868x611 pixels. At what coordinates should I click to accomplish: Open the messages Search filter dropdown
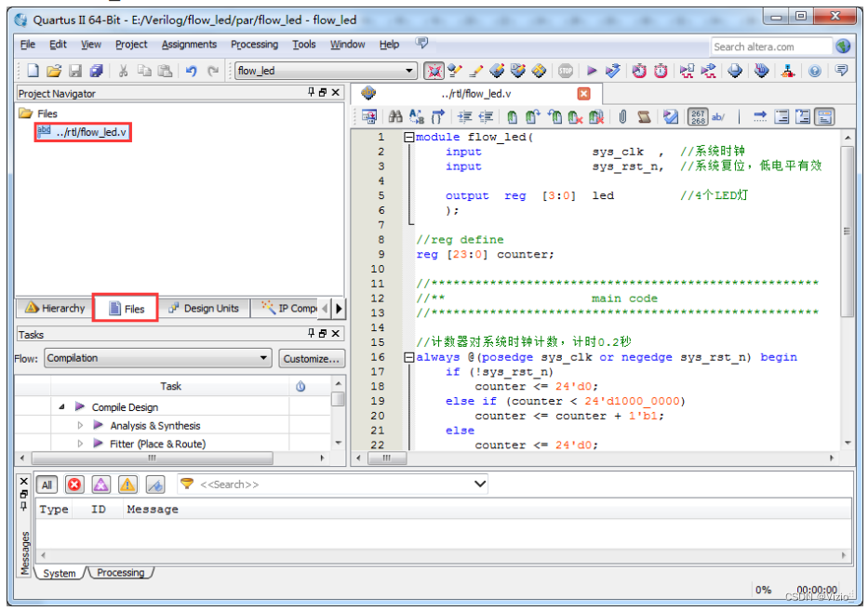[x=480, y=485]
